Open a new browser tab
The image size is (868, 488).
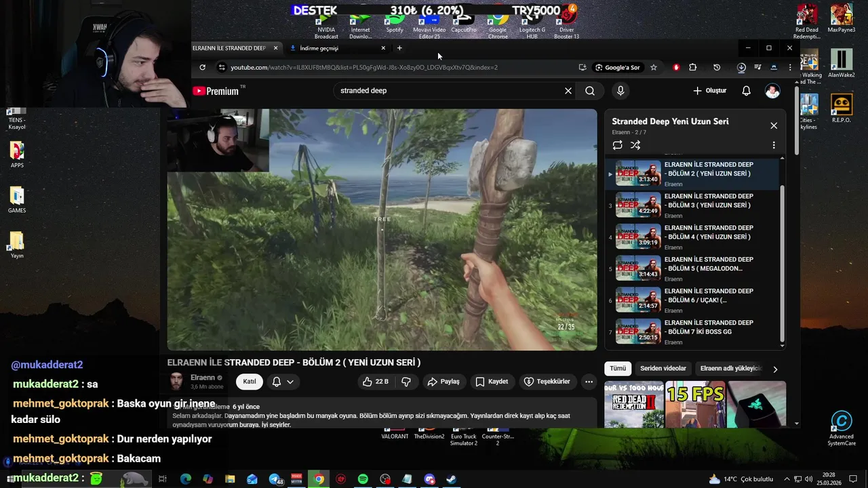click(399, 48)
